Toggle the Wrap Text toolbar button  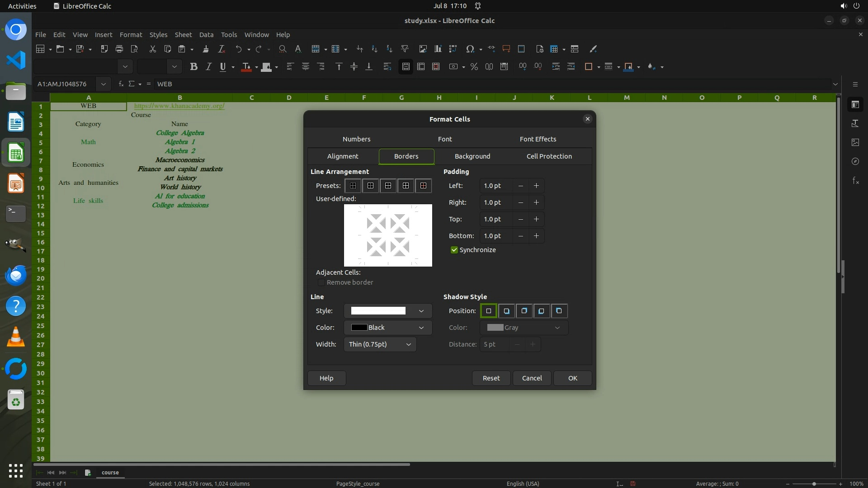tap(387, 67)
